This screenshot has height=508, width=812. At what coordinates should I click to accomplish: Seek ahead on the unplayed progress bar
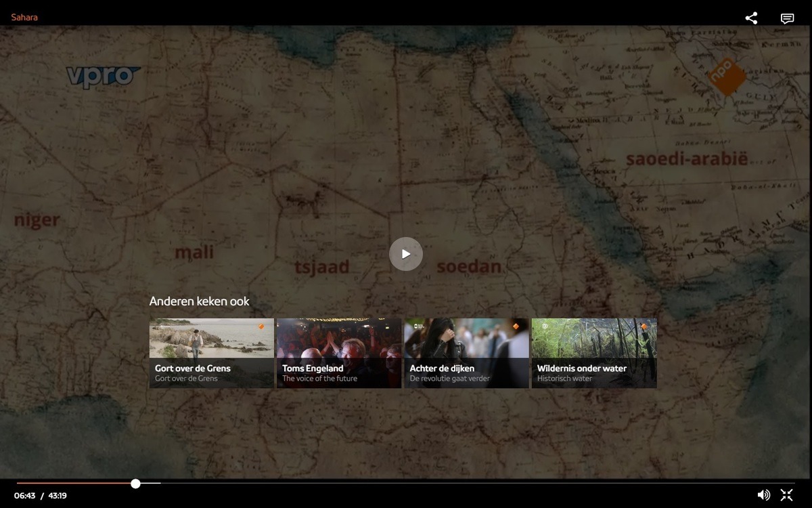(x=474, y=484)
